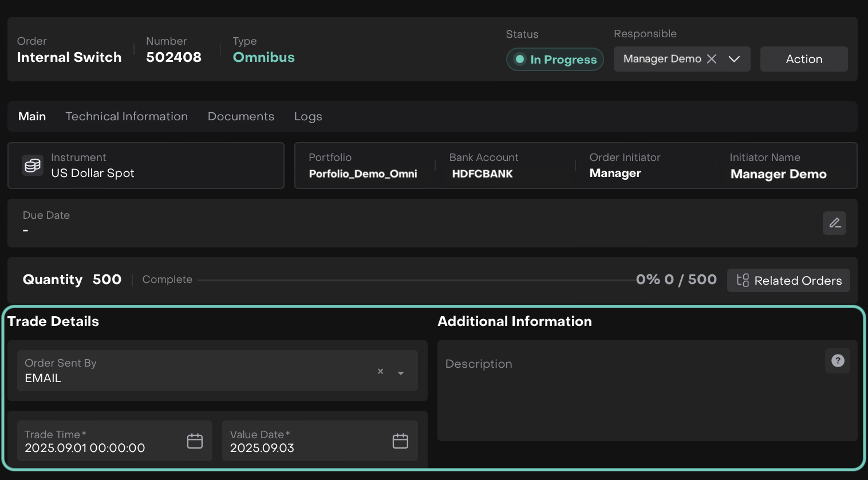Click the Due Date edit pencil icon
The width and height of the screenshot is (868, 480).
pos(834,223)
